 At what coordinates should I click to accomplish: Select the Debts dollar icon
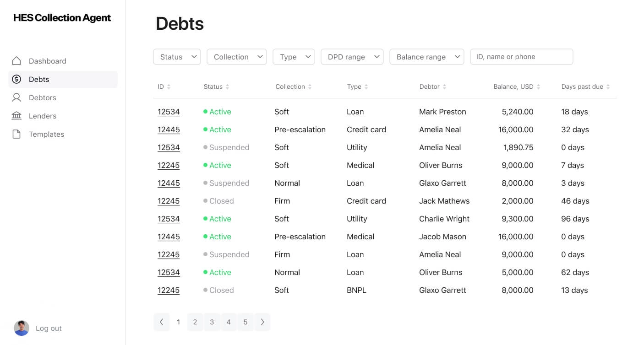point(17,79)
